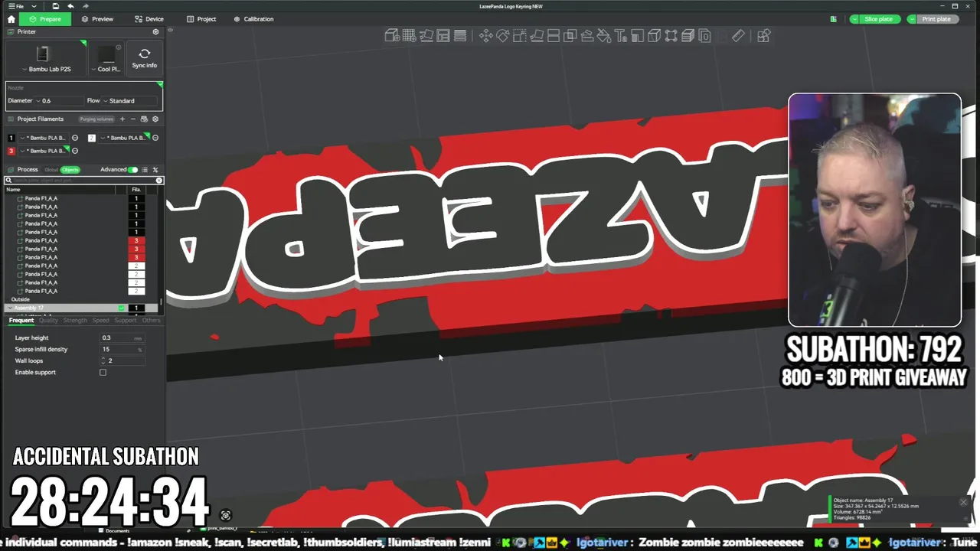This screenshot has height=551, width=980.
Task: Select the Cut tool
Action: pos(553,36)
